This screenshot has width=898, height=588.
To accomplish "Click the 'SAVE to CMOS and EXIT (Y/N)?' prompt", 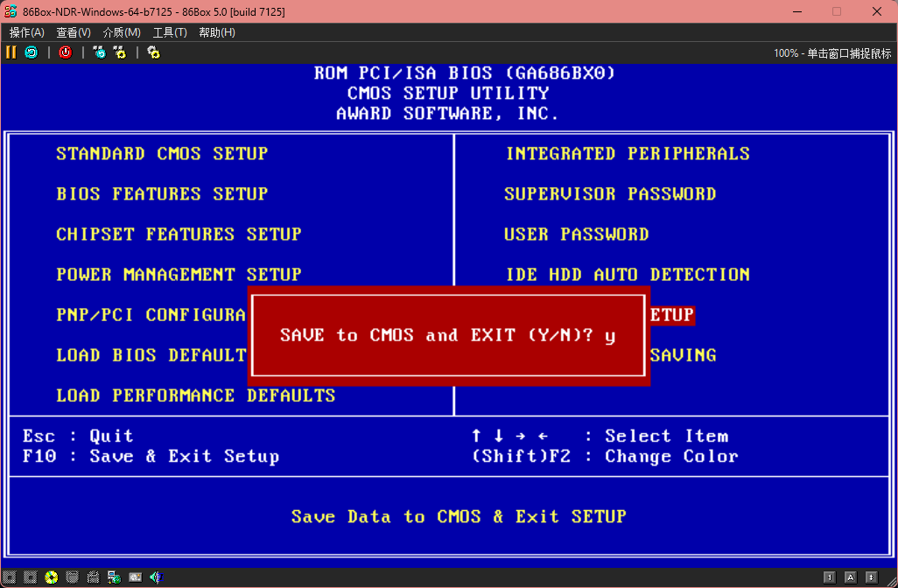I will click(437, 335).
